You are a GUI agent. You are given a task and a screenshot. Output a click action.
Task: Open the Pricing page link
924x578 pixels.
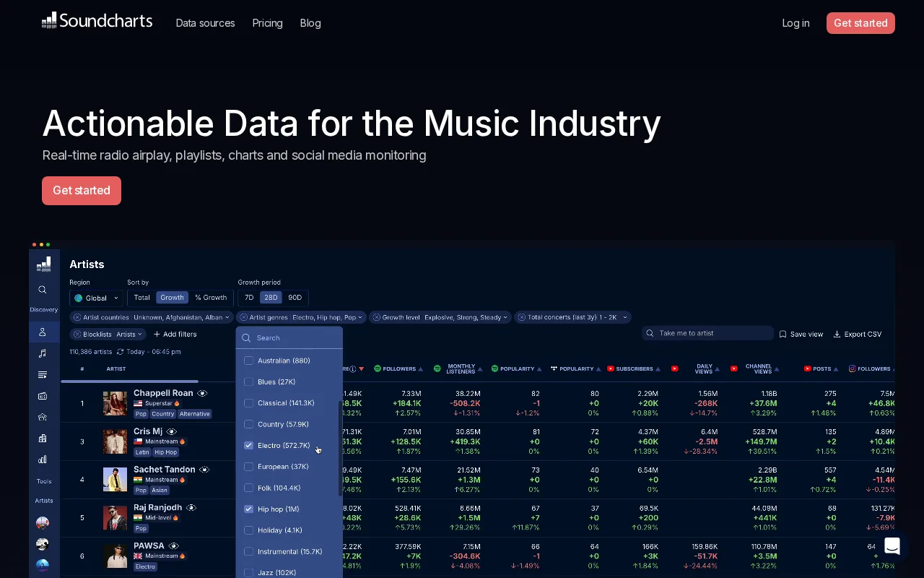267,23
